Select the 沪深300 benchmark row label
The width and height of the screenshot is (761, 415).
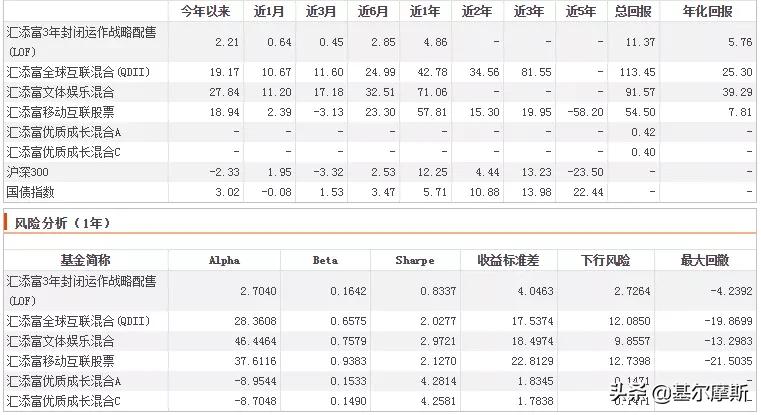tap(27, 172)
